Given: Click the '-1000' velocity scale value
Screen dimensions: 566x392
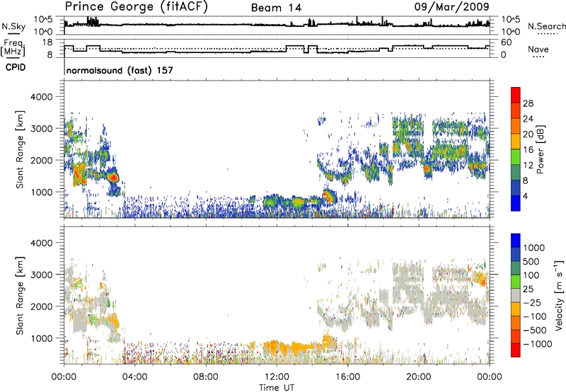Looking at the screenshot, I should click(537, 344).
